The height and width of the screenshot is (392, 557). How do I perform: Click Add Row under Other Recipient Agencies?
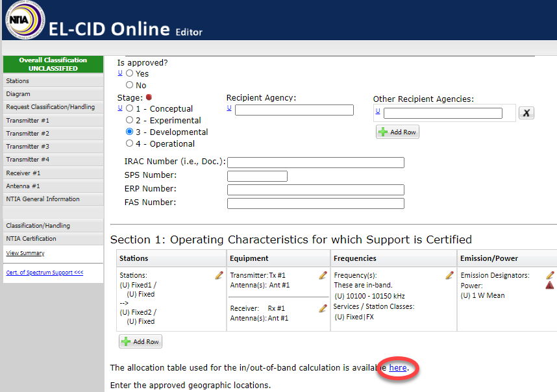pos(397,132)
